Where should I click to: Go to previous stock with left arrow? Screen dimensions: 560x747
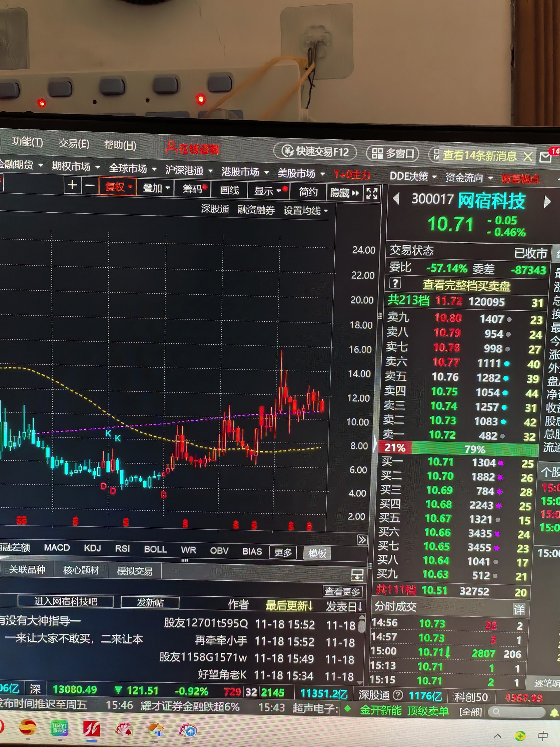coord(396,199)
